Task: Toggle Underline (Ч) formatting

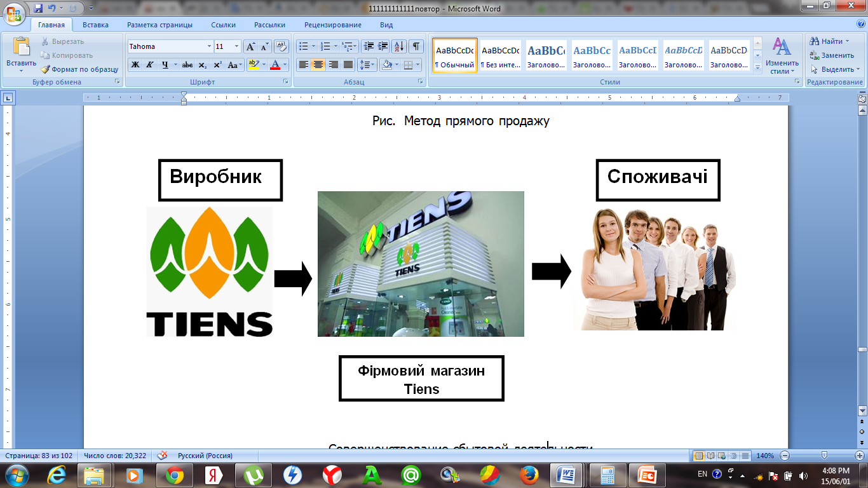Action: point(165,65)
